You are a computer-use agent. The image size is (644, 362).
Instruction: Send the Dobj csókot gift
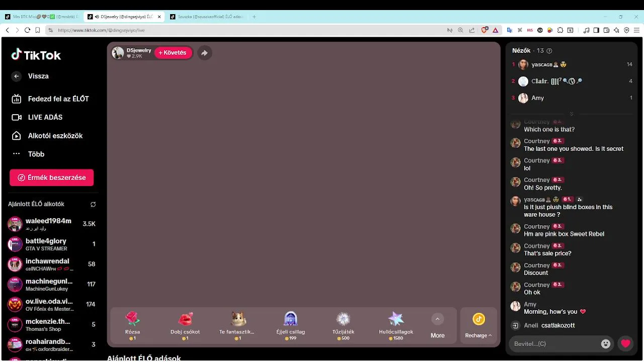pos(185,326)
